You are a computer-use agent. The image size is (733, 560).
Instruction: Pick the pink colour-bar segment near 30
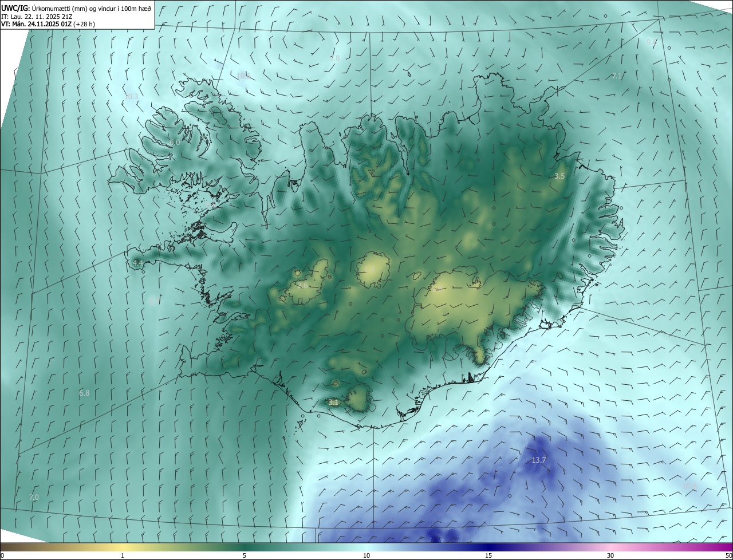point(610,547)
